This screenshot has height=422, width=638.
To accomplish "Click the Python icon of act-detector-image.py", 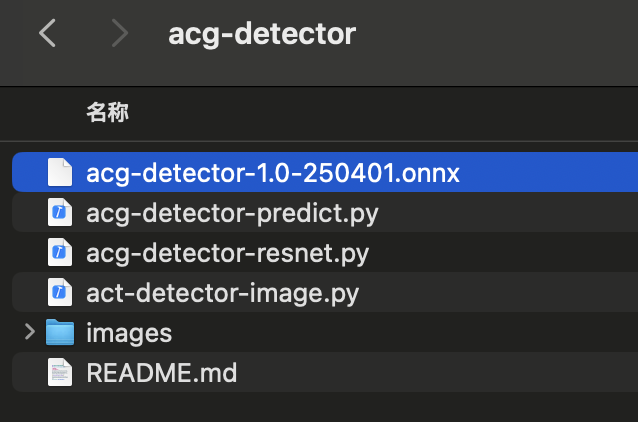I will coord(60,292).
